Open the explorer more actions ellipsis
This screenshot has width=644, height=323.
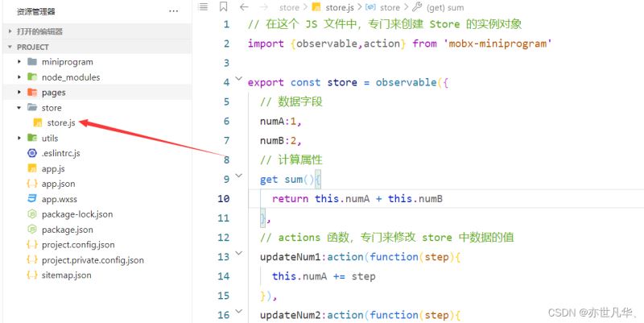[174, 11]
